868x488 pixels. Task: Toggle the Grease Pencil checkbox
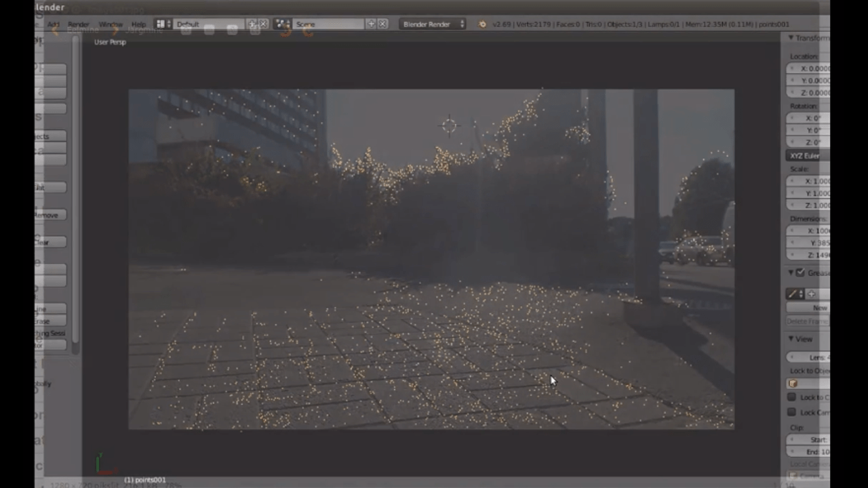click(801, 272)
